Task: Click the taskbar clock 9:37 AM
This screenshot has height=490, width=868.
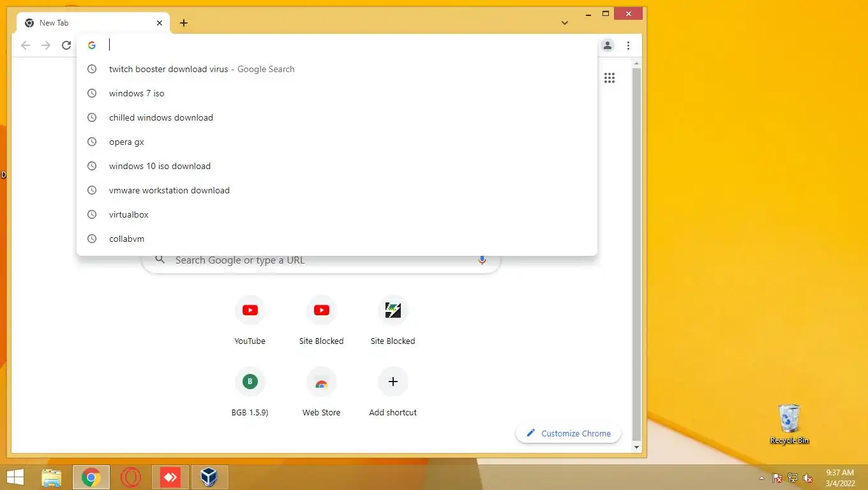Action: point(840,477)
